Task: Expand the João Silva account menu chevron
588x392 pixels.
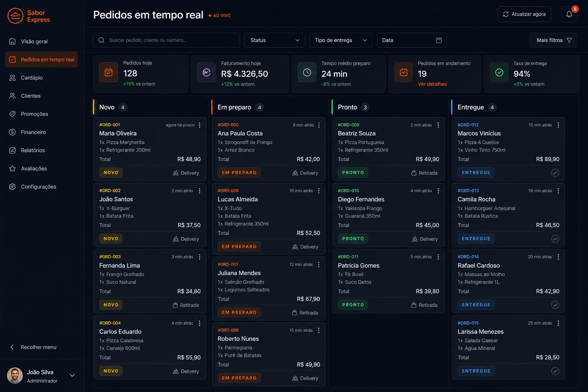Action: [72, 376]
